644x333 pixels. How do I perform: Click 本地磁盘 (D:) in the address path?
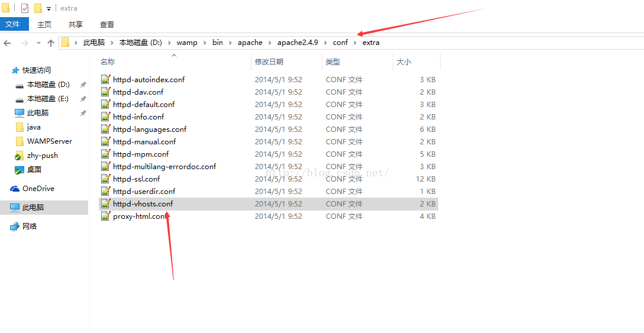pos(141,43)
